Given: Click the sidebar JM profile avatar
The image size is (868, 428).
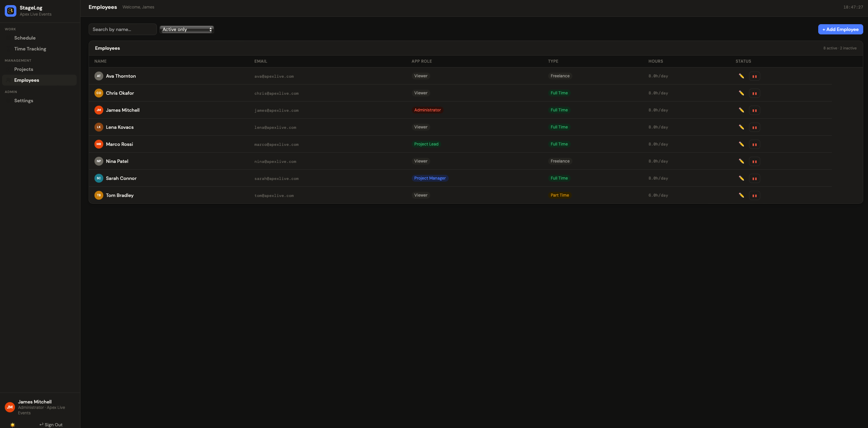Looking at the screenshot, I should point(10,407).
